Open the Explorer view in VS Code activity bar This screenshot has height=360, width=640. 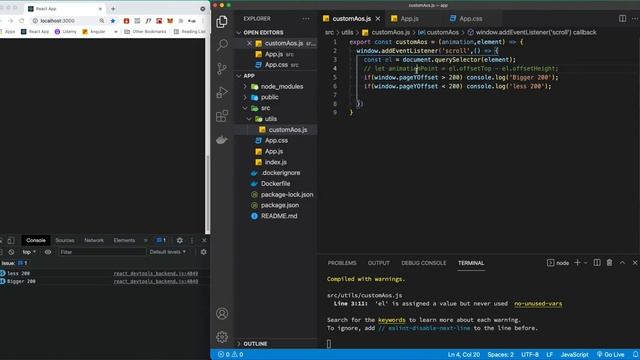click(222, 22)
